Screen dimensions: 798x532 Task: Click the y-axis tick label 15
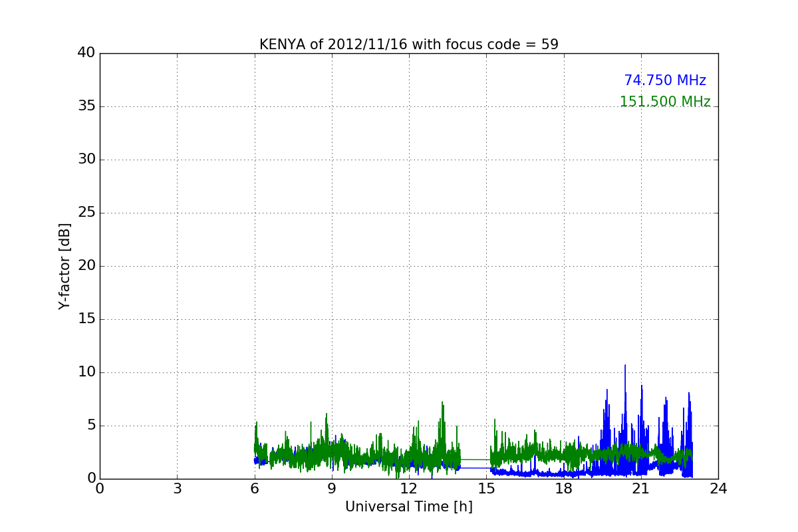[x=86, y=319]
